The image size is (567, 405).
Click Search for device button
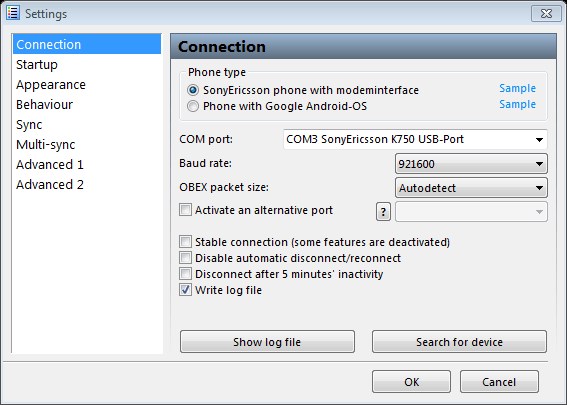click(459, 342)
